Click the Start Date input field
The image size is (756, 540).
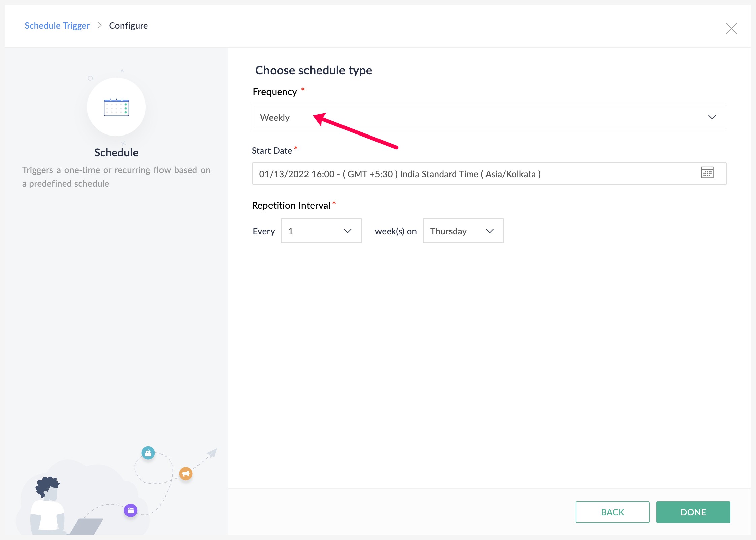click(x=471, y=173)
